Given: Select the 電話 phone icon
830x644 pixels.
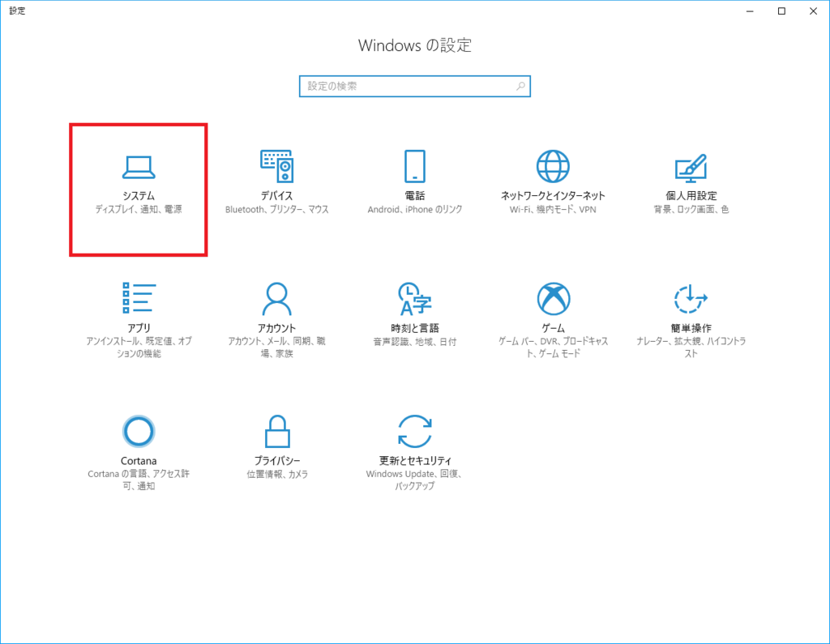Looking at the screenshot, I should (414, 166).
